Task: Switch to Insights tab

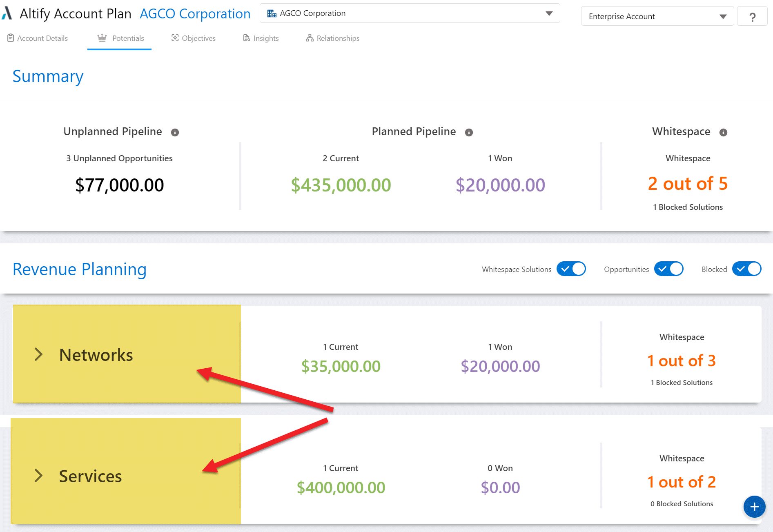Action: click(261, 38)
